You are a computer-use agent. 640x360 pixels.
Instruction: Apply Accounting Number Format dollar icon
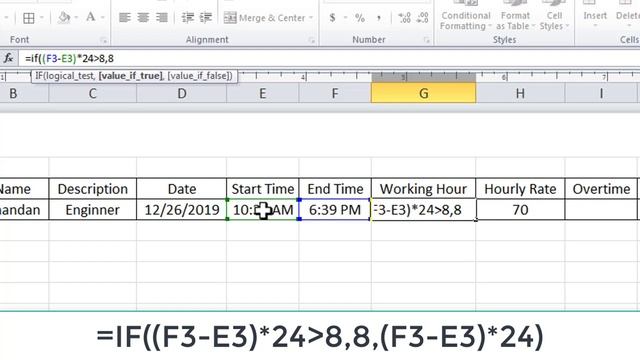pyautogui.click(x=333, y=18)
